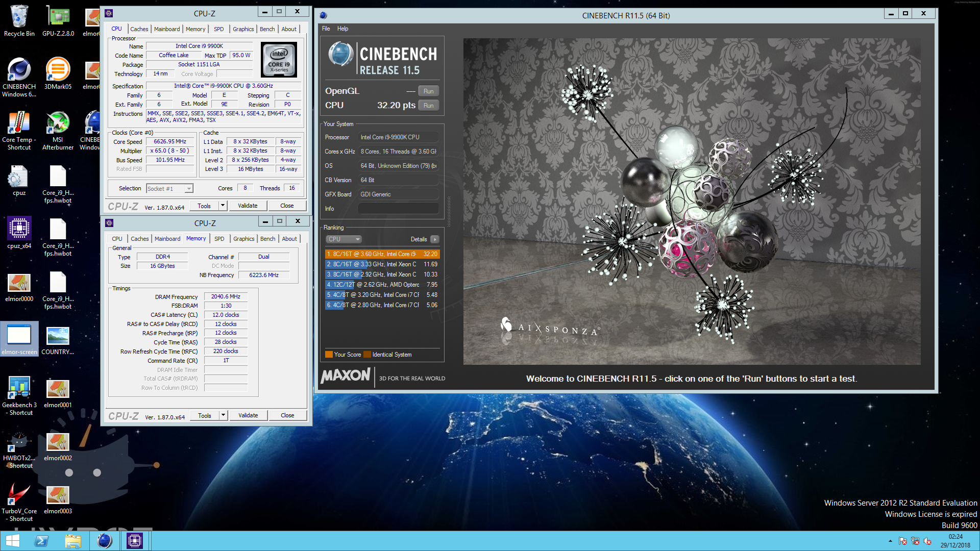Image resolution: width=980 pixels, height=551 pixels.
Task: Open the Socket #1 selection dropdown
Action: [x=169, y=189]
